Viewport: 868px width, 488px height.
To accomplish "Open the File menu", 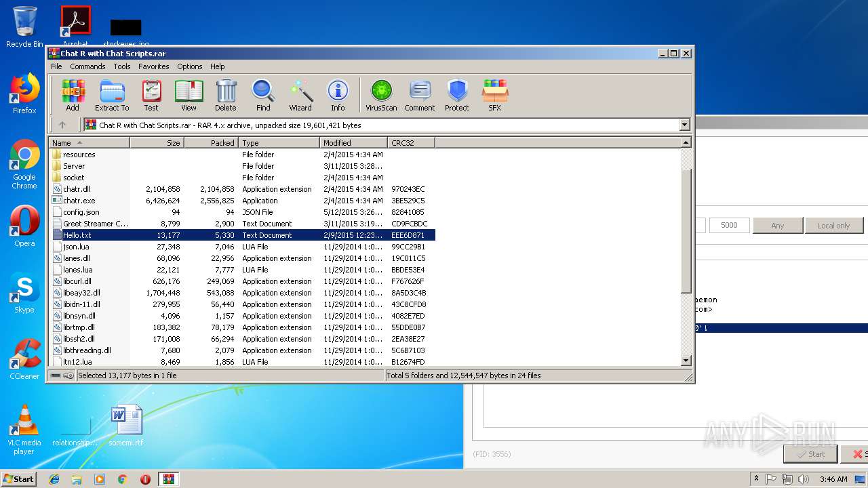I will click(x=56, y=66).
